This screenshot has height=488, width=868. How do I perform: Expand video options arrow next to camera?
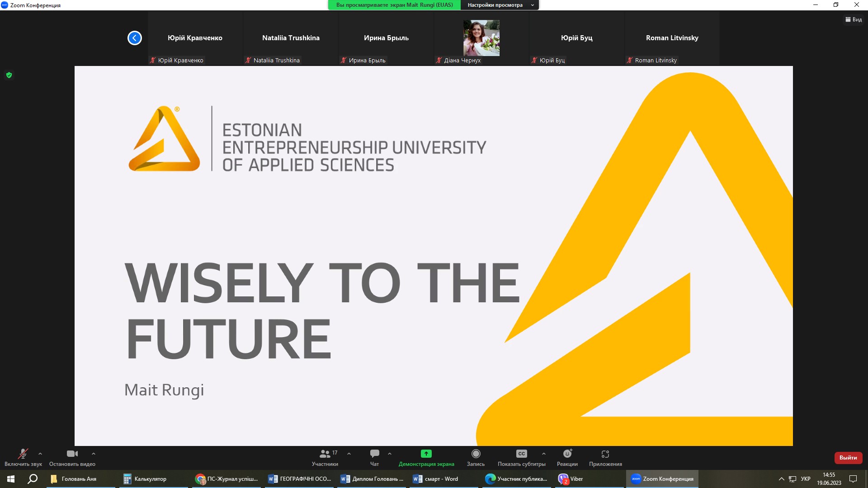pos(94,454)
